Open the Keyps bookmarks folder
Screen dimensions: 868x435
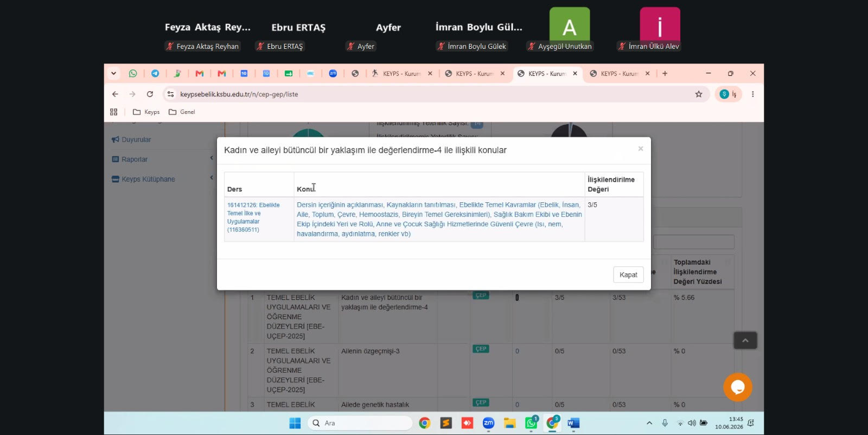[x=146, y=112]
